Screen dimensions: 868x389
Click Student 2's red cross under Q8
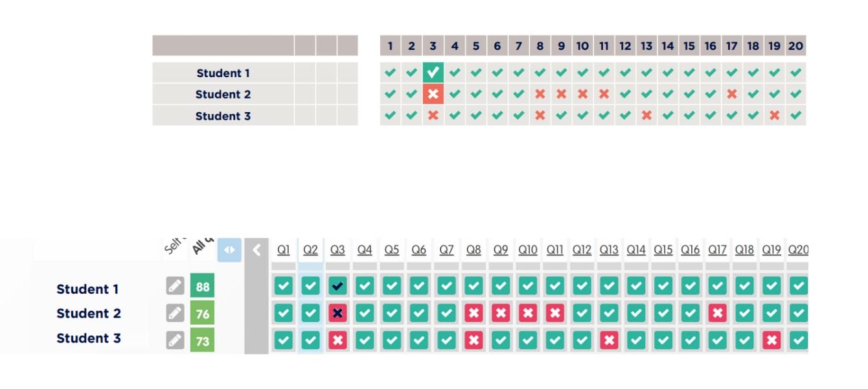point(474,313)
